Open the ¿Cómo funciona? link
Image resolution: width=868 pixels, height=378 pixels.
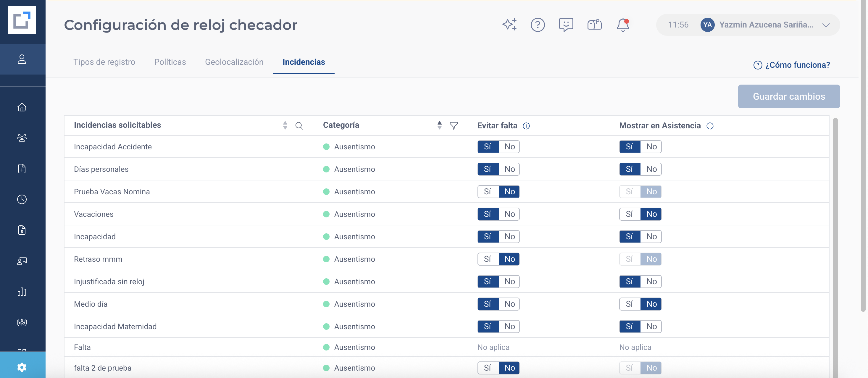(x=791, y=65)
